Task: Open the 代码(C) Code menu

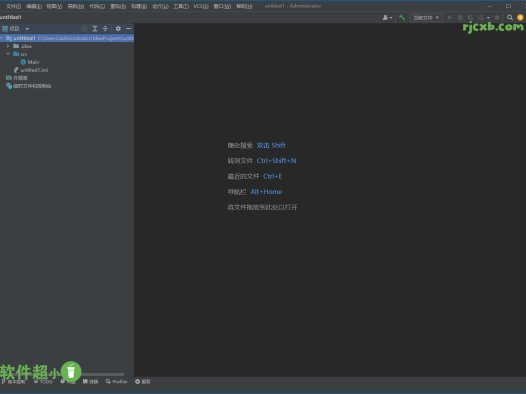Action: point(97,6)
